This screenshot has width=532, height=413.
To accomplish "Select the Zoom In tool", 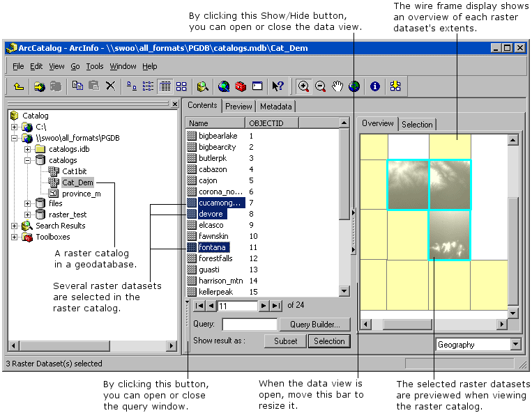I will pos(303,86).
